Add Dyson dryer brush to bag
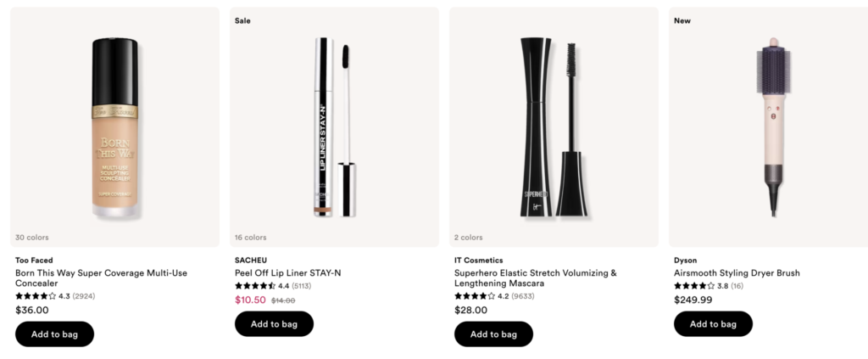This screenshot has height=359, width=868. pos(713,323)
